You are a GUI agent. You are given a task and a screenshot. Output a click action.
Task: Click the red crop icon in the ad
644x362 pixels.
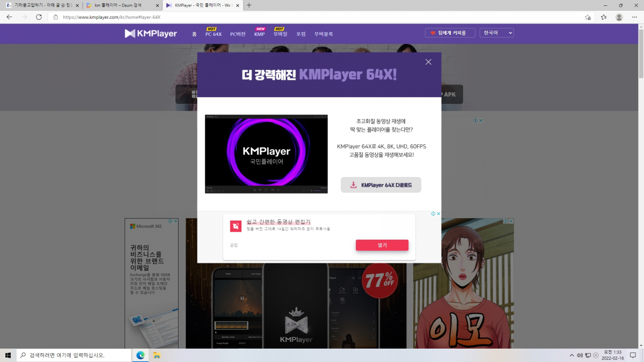236,226
